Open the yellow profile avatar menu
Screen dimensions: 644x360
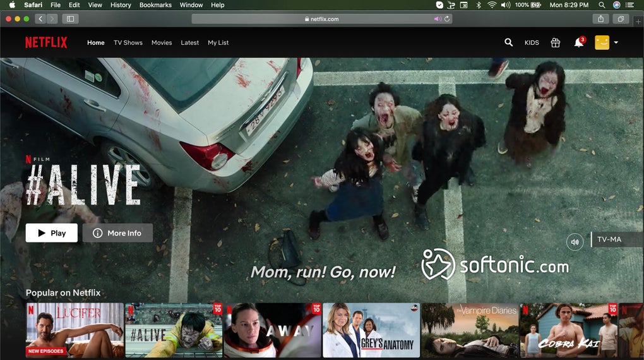602,42
